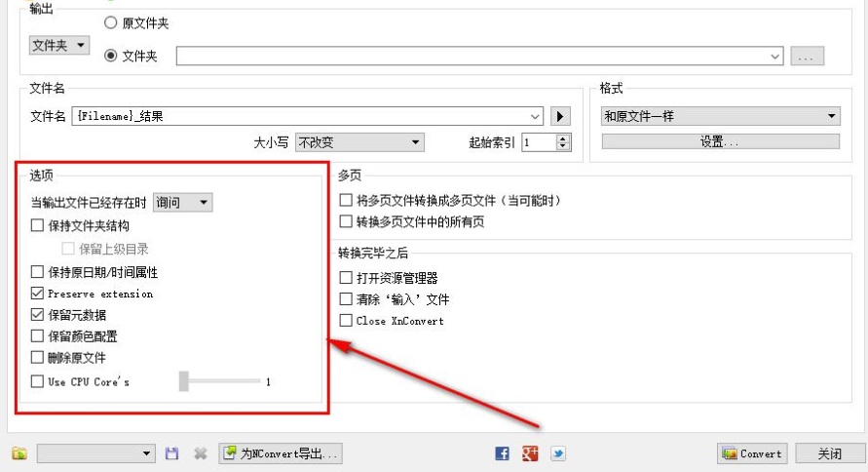Click the 关闭 button
This screenshot has width=868, height=472.
[x=830, y=453]
